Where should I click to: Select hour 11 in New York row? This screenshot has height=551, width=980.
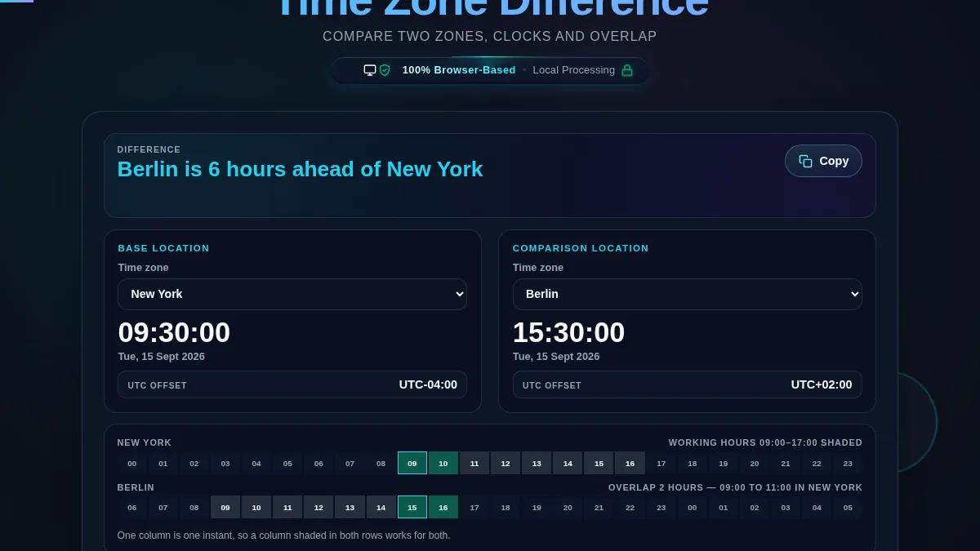474,463
